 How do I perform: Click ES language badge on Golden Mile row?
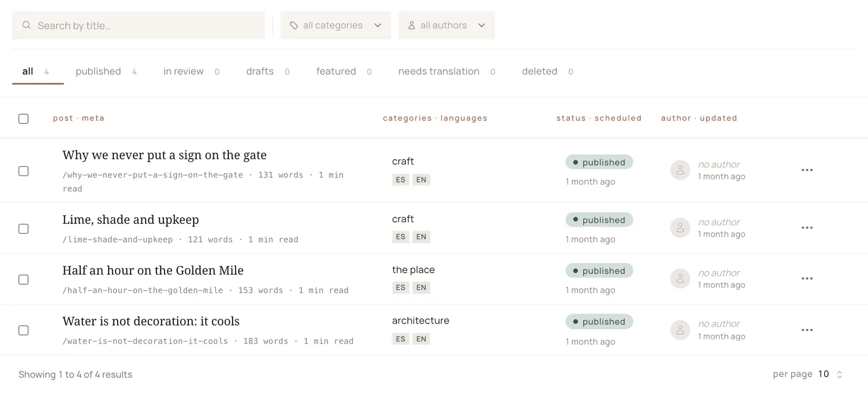400,287
